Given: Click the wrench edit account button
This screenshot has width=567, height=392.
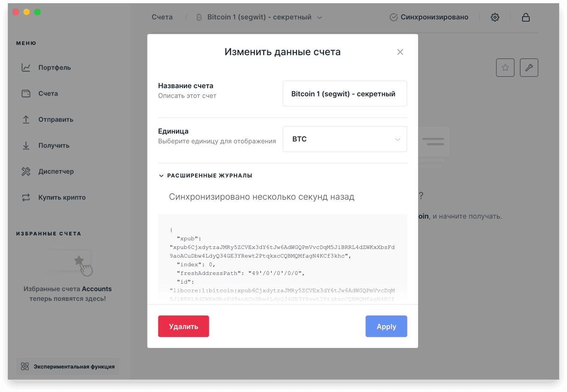Looking at the screenshot, I should [529, 67].
